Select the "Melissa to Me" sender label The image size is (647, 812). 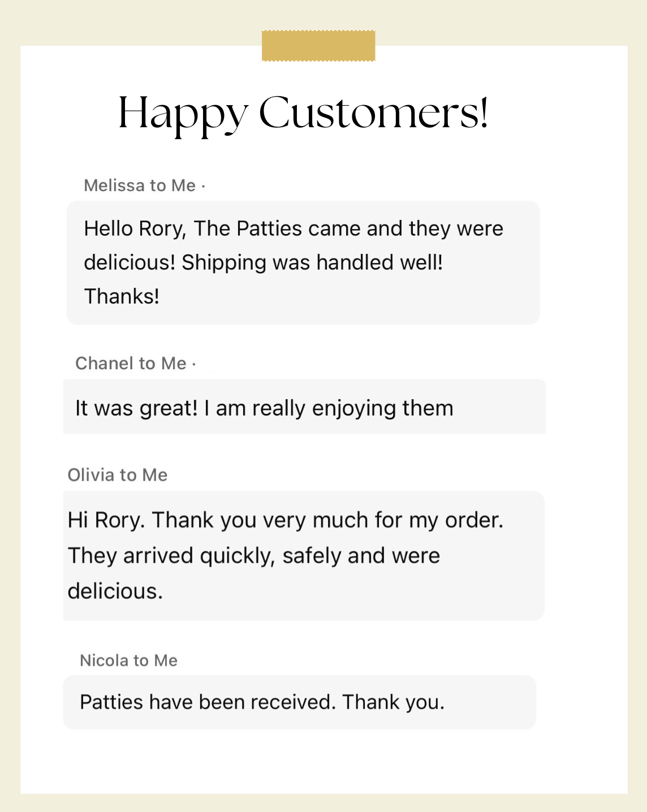[x=140, y=185]
